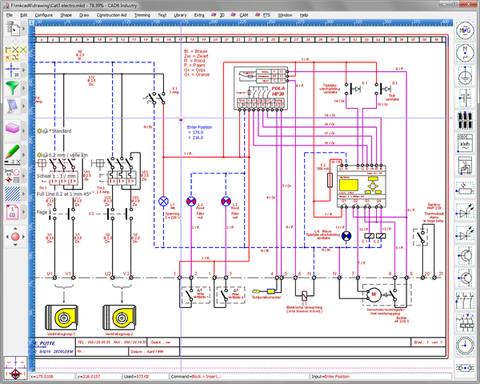
Task: Pick the earth ground symbol block
Action: pos(465,76)
